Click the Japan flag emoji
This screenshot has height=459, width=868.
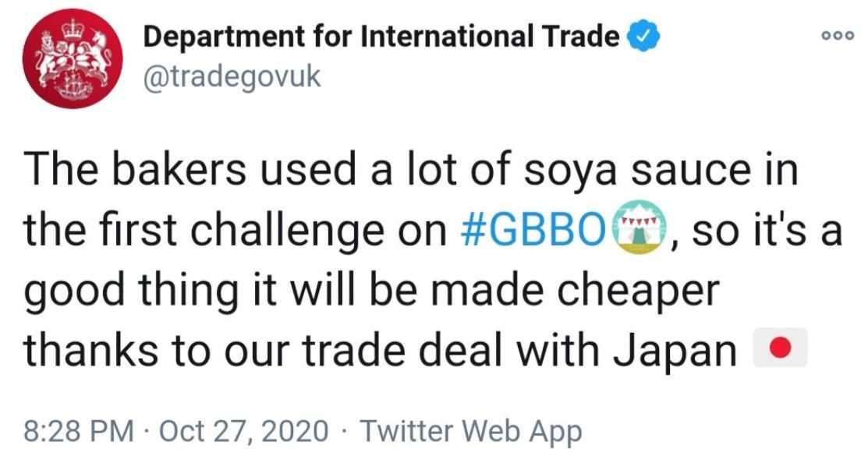780,348
